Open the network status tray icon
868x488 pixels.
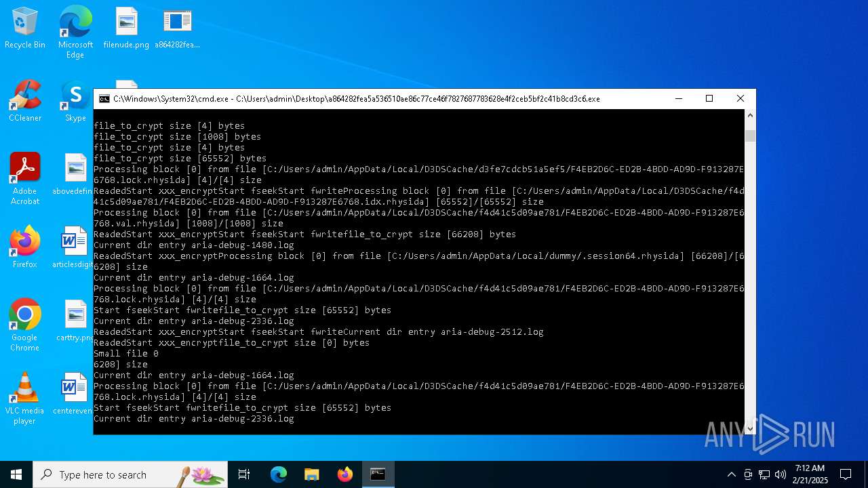764,474
